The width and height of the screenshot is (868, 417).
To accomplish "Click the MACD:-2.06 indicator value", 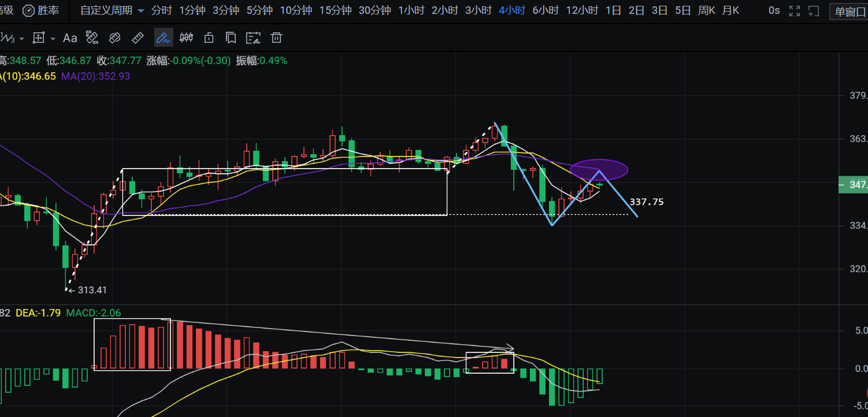I will point(94,312).
